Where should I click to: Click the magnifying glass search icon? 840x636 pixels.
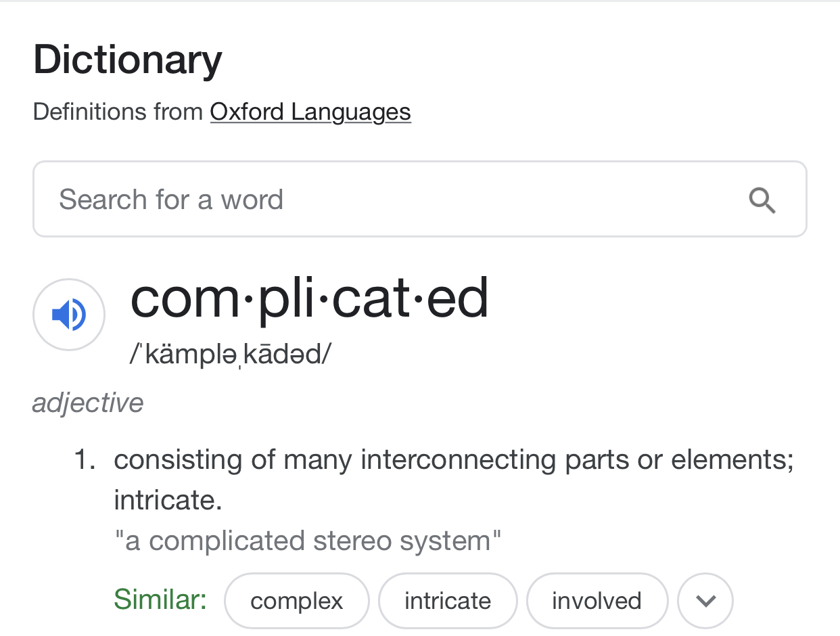point(762,200)
